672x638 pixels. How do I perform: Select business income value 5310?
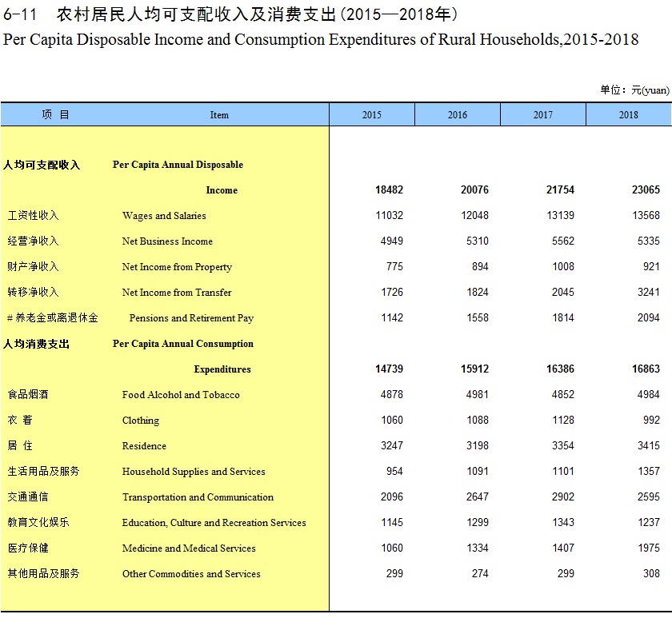478,241
